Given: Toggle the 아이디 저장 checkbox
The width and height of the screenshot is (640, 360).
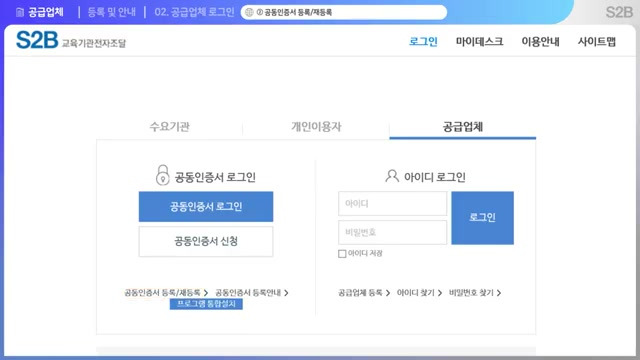Looking at the screenshot, I should coord(342,253).
